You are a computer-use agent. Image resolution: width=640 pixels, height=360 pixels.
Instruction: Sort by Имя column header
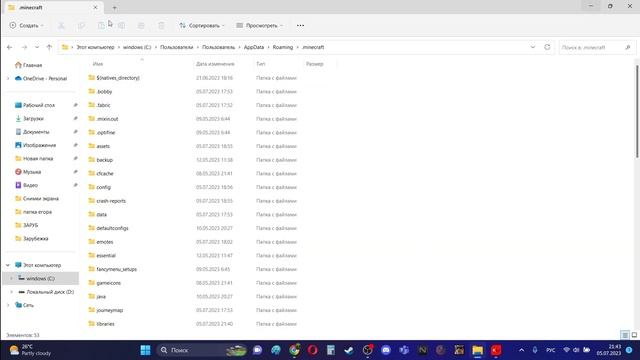click(98, 64)
